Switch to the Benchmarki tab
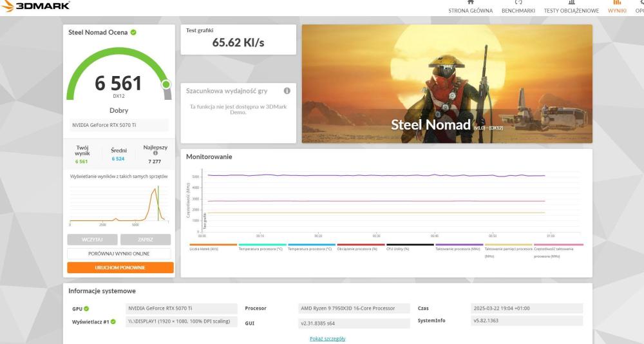This screenshot has width=644, height=344. 518,11
